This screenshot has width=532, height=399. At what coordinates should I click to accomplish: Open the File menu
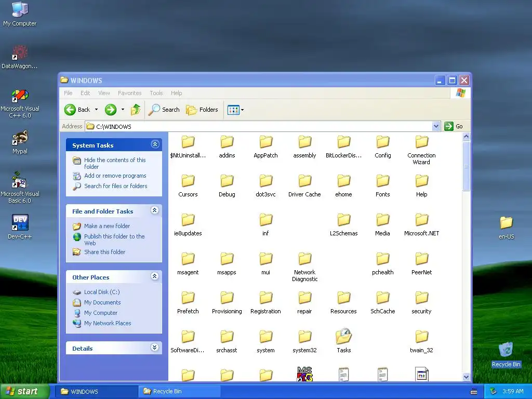[x=68, y=93]
